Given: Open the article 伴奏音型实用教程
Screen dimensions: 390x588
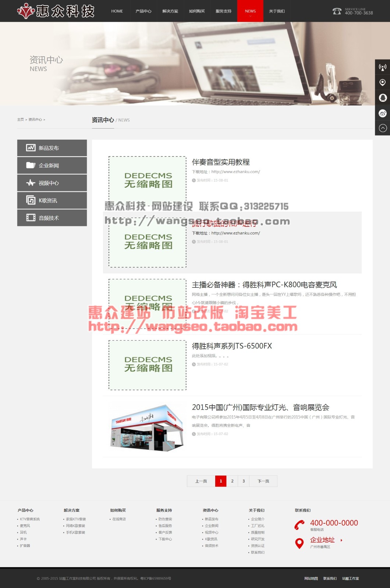Looking at the screenshot, I should (221, 162).
